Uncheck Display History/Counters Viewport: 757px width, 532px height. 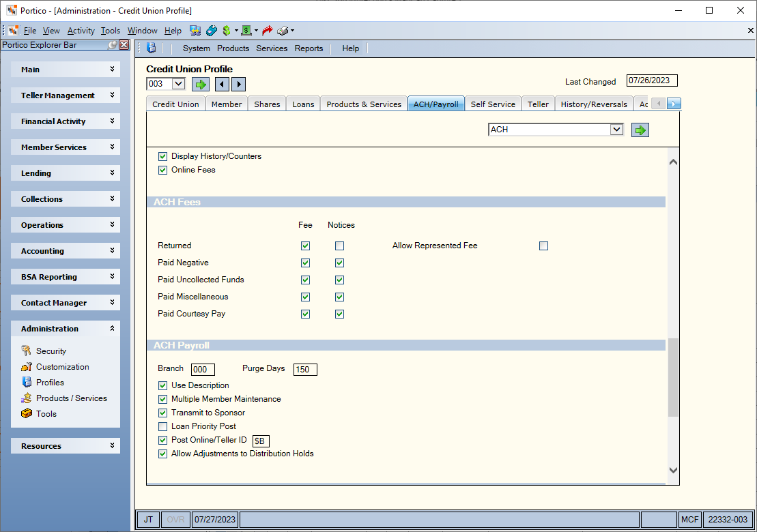(x=162, y=156)
